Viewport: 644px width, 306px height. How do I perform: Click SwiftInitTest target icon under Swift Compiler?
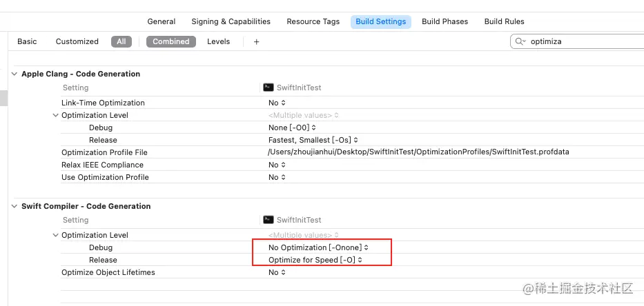click(269, 220)
